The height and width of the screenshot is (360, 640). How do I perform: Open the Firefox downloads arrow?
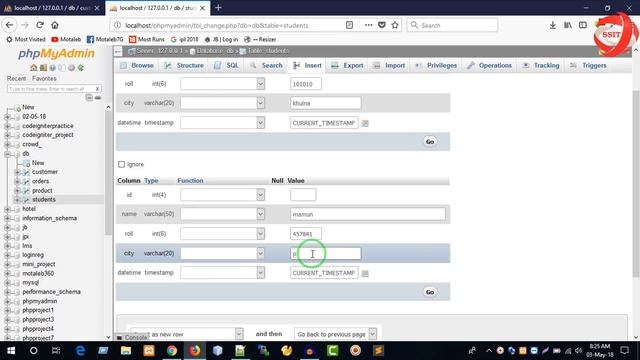553,25
